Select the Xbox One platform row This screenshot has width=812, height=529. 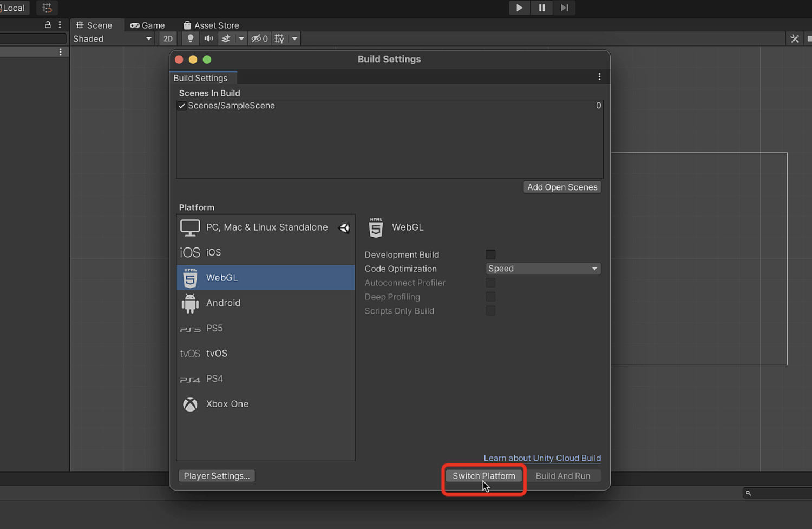coord(266,404)
